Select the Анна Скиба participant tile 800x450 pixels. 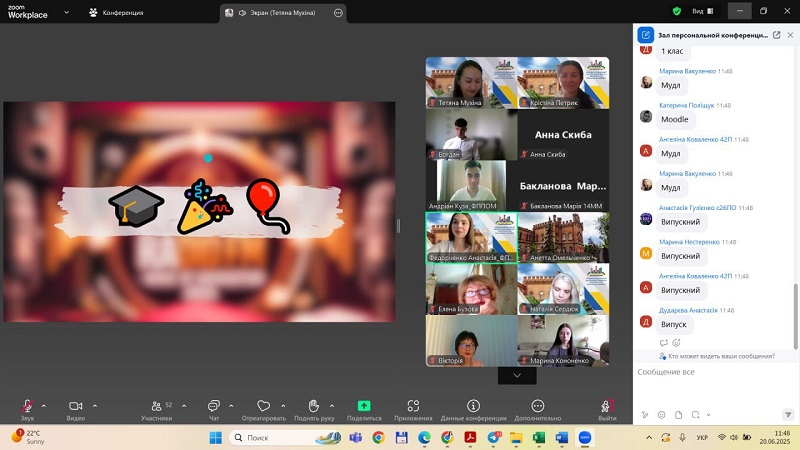click(563, 134)
